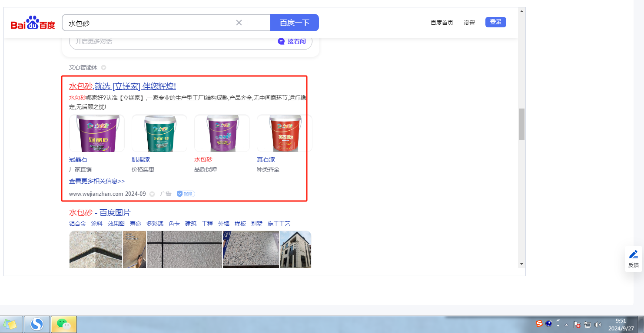The height and width of the screenshot is (333, 644).
Task: Clear the search box with the X icon
Action: coord(239,23)
